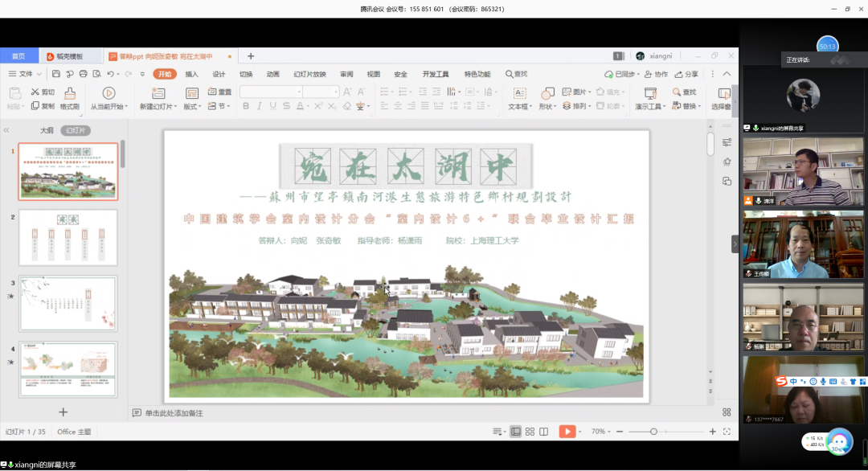Start slideshow with orange play button
This screenshot has width=868, height=471.
click(567, 432)
